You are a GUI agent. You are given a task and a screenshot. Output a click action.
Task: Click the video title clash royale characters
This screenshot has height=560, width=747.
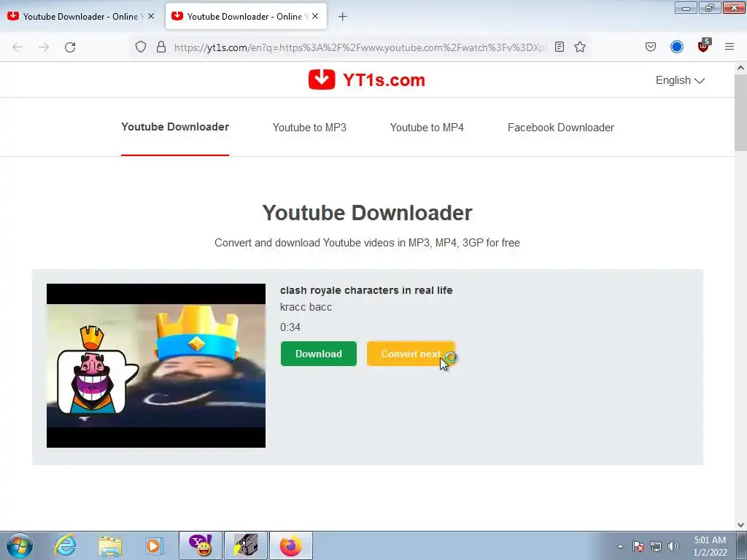coord(366,290)
